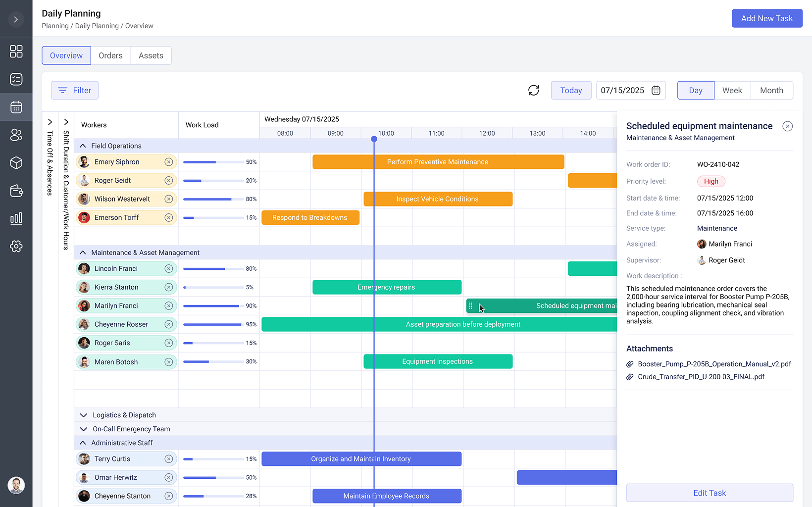This screenshot has width=812, height=507.
Task: Remove Emery Siphron from the worker list
Action: point(169,162)
